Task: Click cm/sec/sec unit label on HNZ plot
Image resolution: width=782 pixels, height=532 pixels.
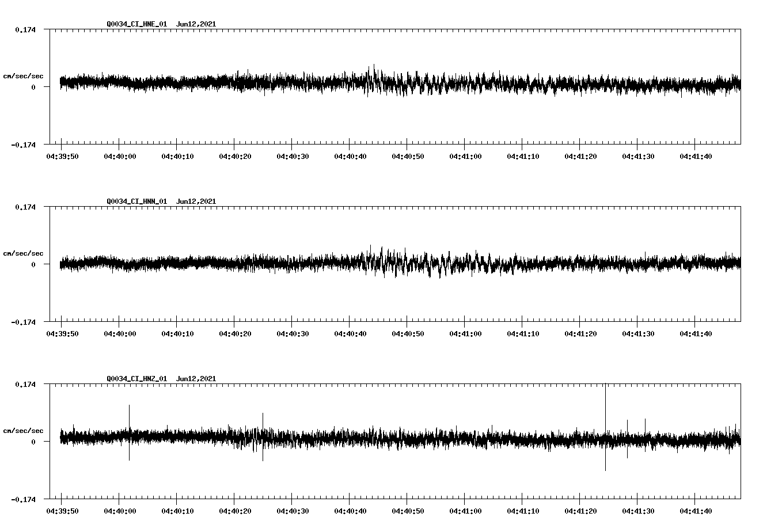Action: pos(23,431)
